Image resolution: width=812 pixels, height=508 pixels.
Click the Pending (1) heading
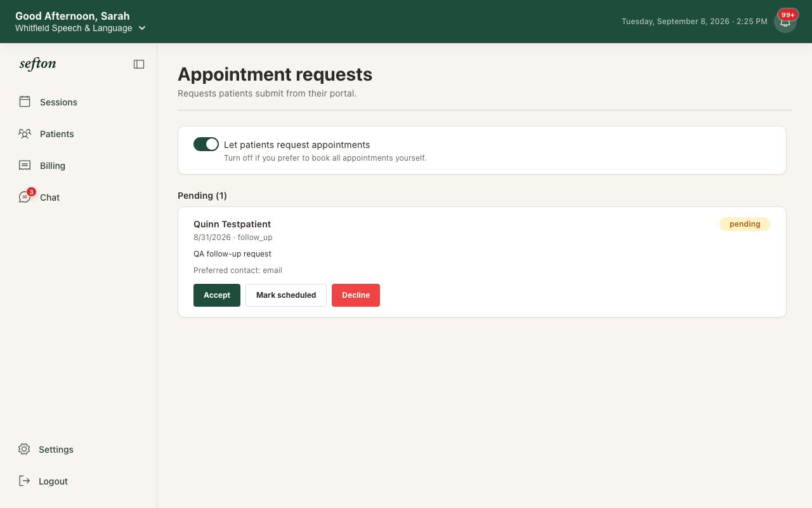(x=202, y=196)
